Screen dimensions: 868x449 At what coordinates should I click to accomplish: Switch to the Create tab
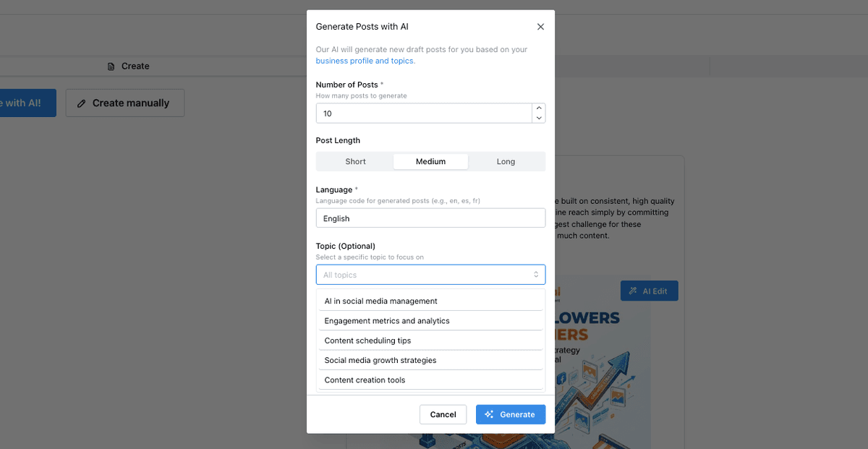click(134, 66)
